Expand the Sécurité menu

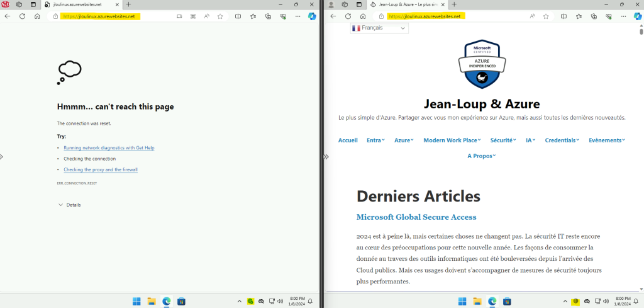(x=503, y=140)
